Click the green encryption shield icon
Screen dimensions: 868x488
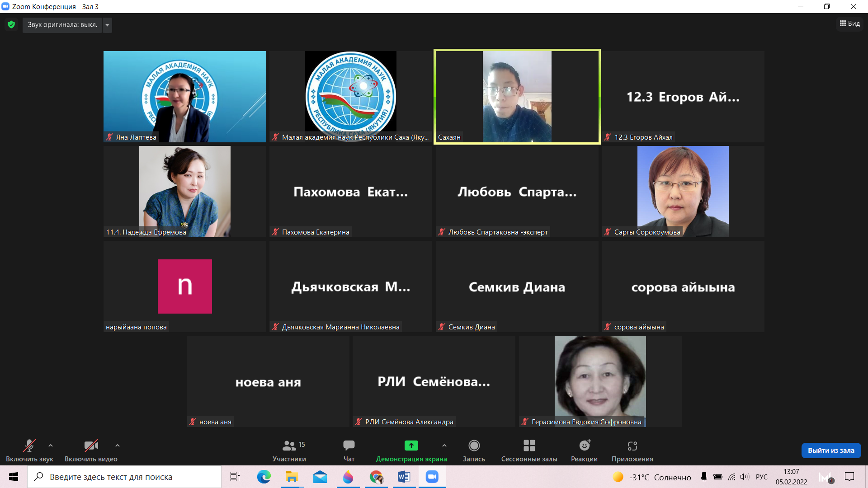coord(11,25)
